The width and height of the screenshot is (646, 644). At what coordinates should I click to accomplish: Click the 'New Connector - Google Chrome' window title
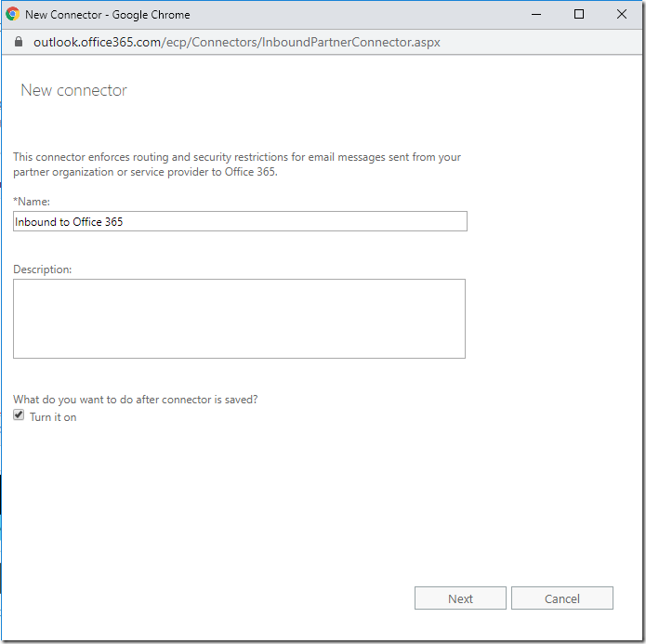point(108,15)
